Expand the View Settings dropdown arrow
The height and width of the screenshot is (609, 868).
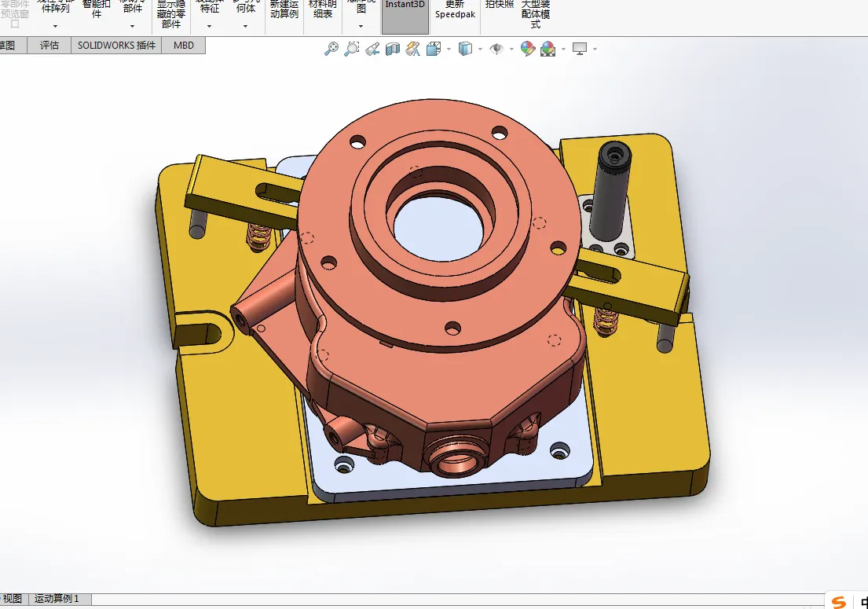[x=595, y=50]
